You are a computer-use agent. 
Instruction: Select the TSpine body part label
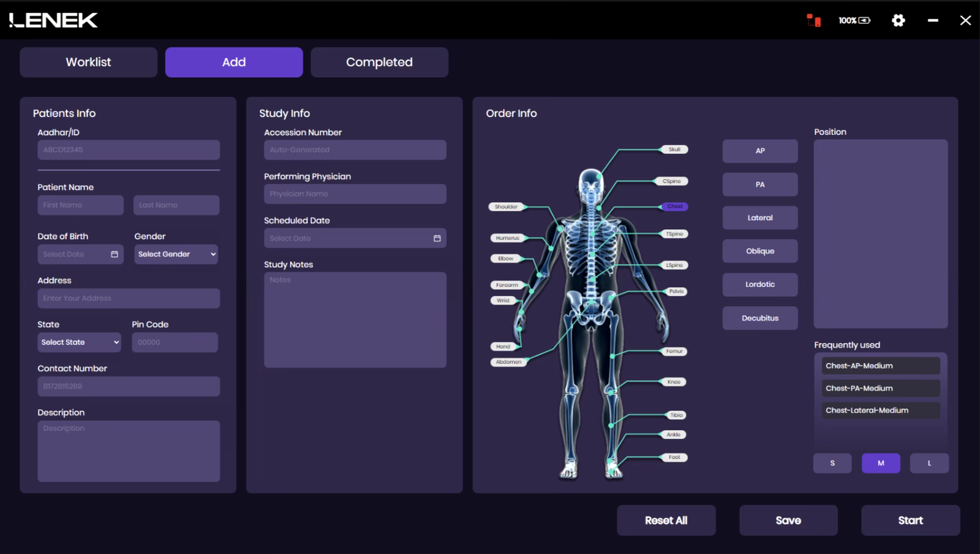pyautogui.click(x=674, y=234)
